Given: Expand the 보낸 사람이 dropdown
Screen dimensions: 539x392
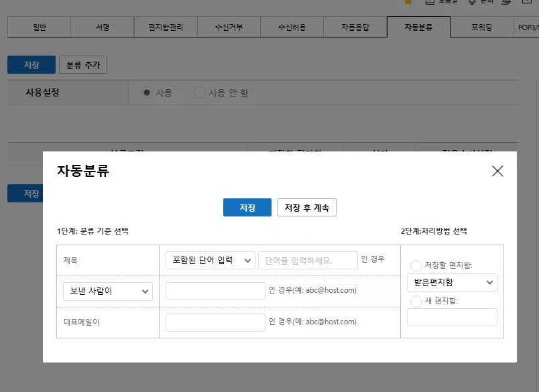Looking at the screenshot, I should click(108, 291).
